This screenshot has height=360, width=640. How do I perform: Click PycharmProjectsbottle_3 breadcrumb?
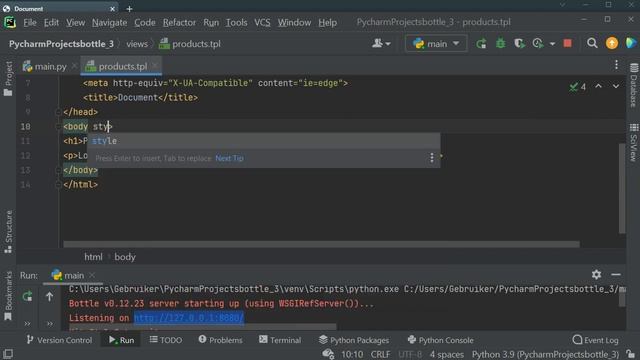[x=61, y=44]
